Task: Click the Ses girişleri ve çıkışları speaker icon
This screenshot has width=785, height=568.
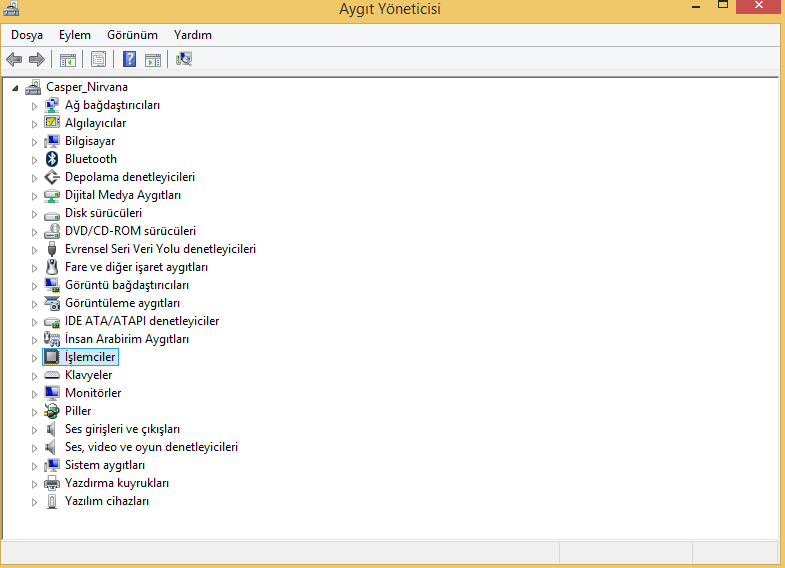Action: coord(51,429)
